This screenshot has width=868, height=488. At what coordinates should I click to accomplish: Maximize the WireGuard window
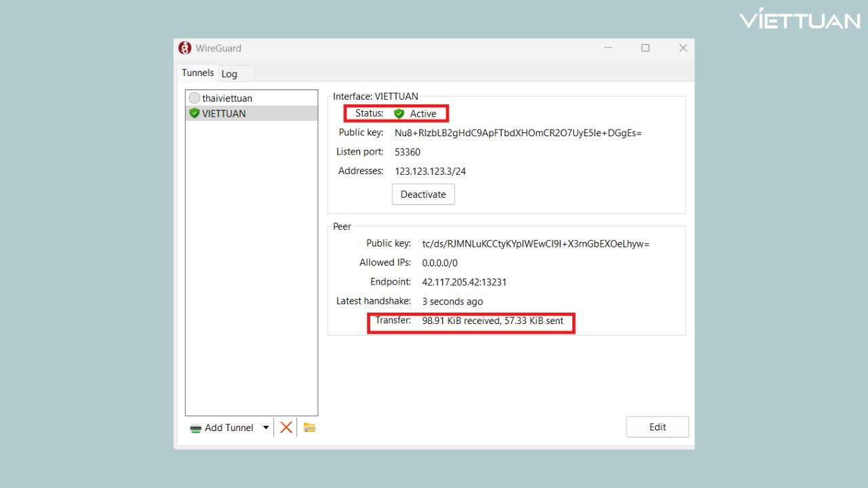pos(645,48)
